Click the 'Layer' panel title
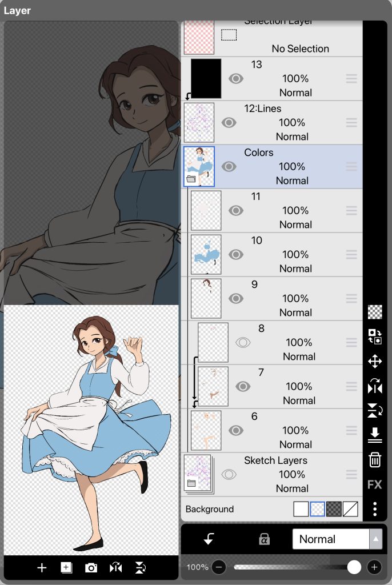 pyautogui.click(x=17, y=10)
